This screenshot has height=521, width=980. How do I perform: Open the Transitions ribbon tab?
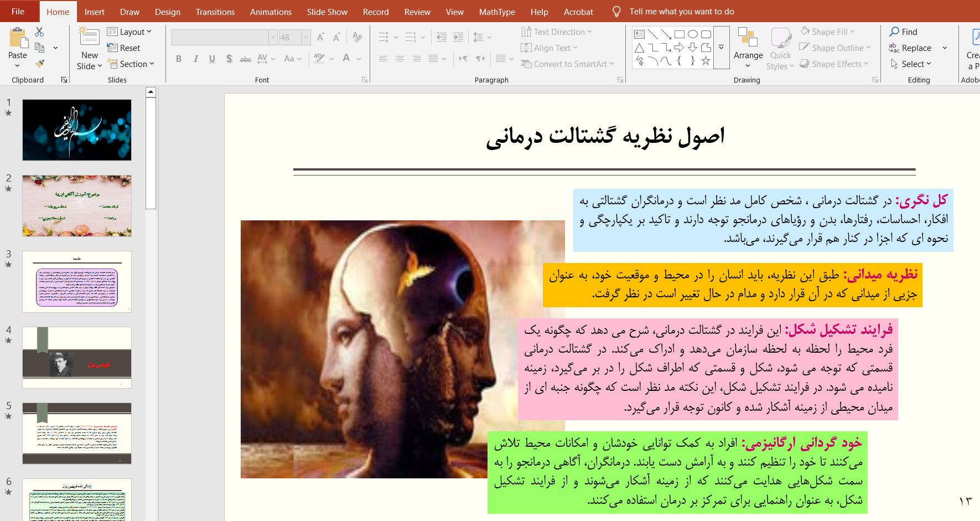215,12
